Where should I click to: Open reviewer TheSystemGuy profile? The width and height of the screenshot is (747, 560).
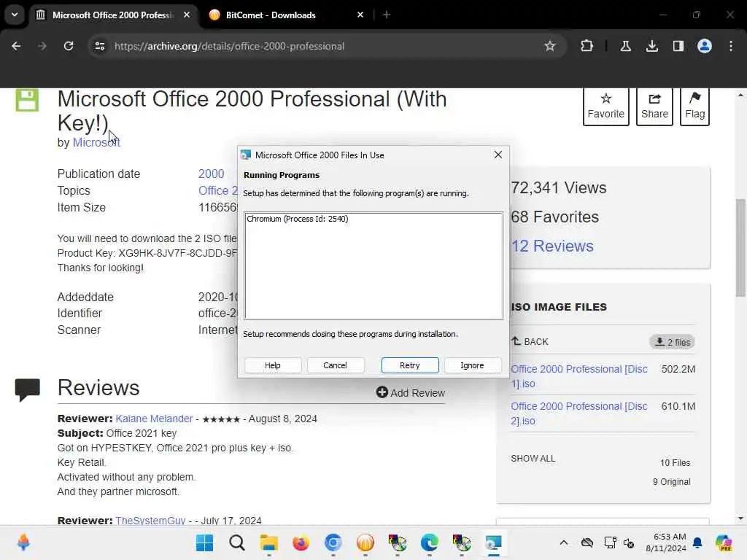pyautogui.click(x=150, y=521)
